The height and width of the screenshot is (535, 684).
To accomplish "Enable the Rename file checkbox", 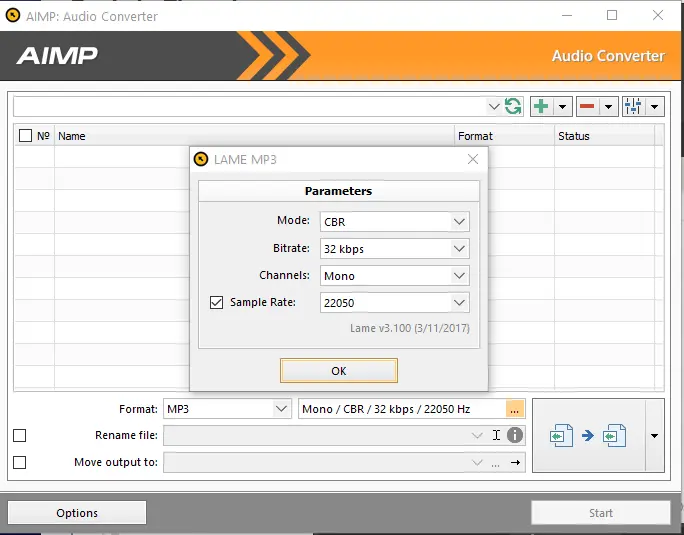I will coord(20,436).
